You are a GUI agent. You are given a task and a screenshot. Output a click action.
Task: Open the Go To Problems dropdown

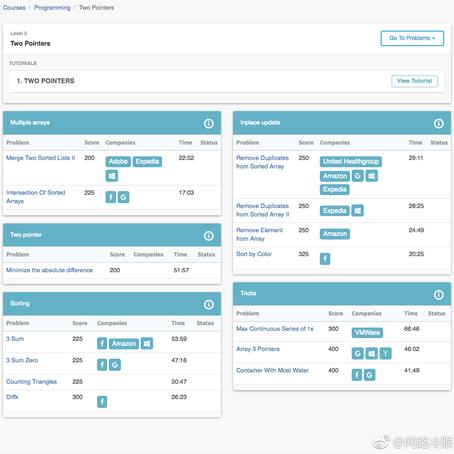click(x=412, y=38)
